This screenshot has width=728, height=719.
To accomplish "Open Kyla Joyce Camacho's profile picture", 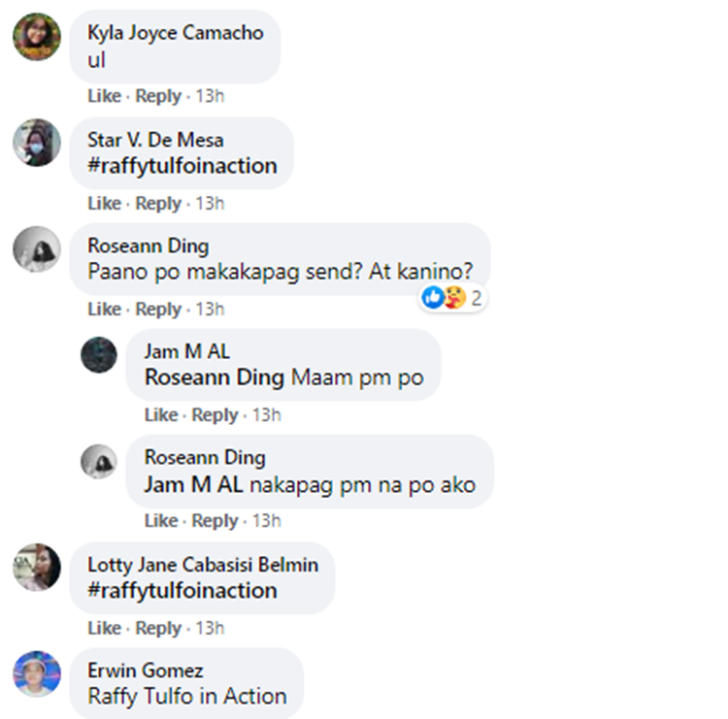I will (x=37, y=37).
